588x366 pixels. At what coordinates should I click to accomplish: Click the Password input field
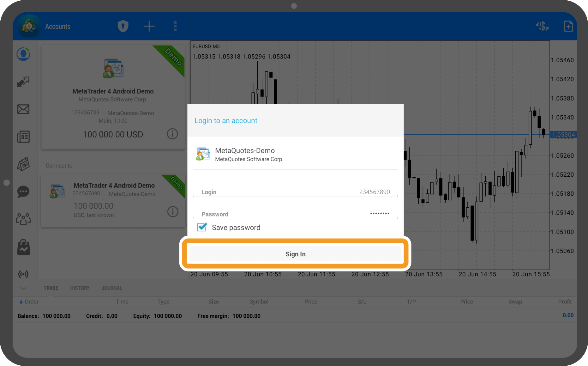pyautogui.click(x=295, y=214)
